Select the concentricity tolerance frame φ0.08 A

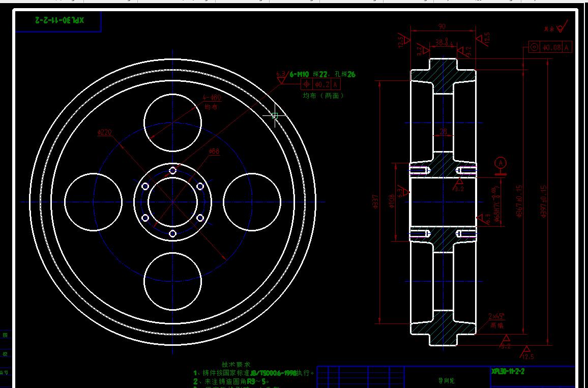click(550, 47)
